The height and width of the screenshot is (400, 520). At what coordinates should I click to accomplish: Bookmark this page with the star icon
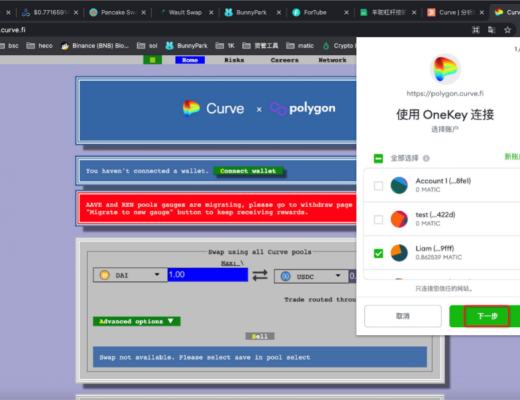[x=507, y=30]
